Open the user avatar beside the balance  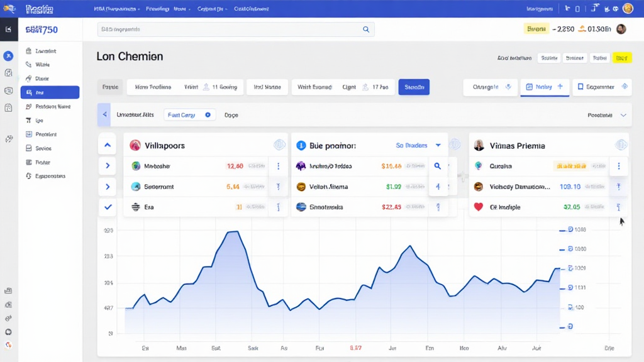(x=621, y=29)
